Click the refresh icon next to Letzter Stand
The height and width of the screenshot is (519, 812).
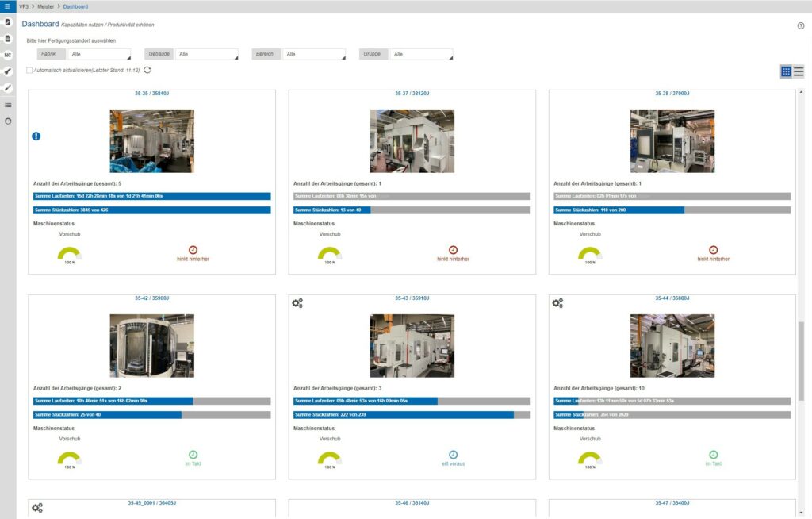click(146, 70)
